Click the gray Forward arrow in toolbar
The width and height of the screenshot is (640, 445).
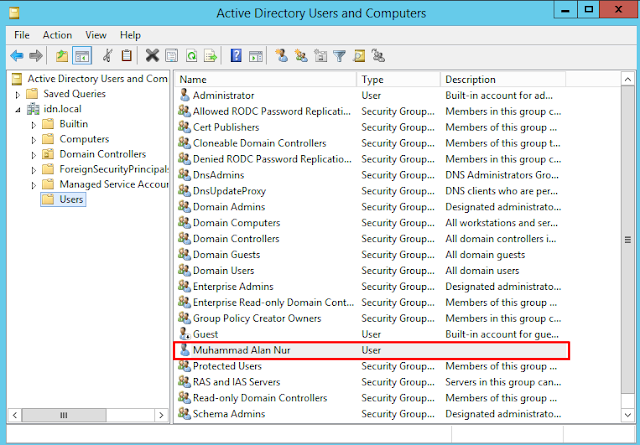[x=36, y=56]
